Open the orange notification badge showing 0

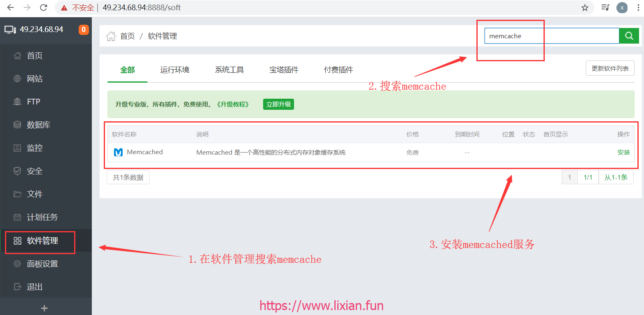click(84, 30)
